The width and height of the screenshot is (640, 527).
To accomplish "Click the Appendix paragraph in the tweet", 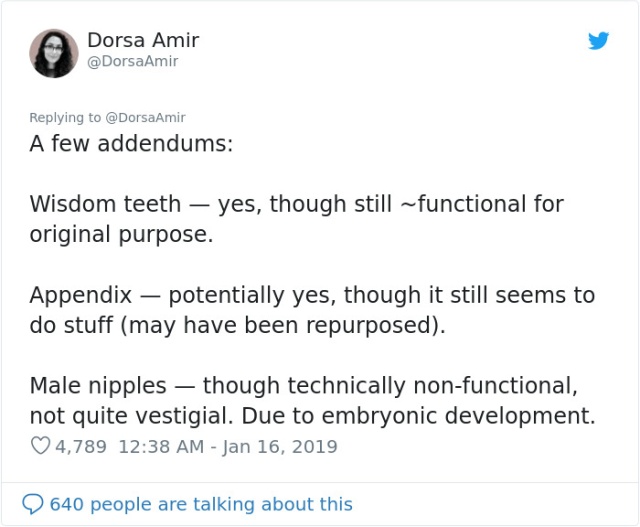I will [312, 310].
